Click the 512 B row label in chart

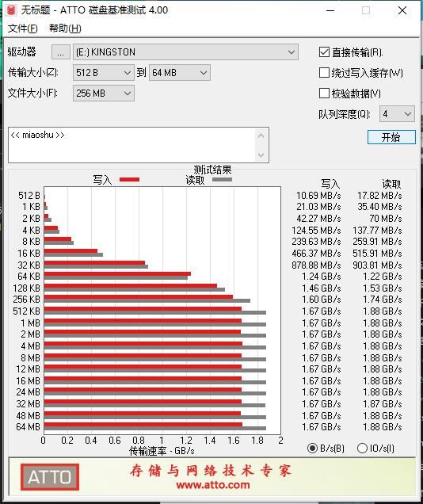pos(29,196)
